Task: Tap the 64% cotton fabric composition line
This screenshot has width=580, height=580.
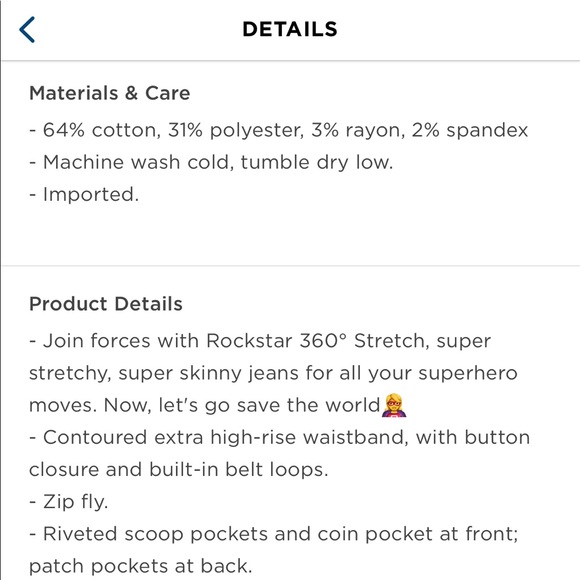Action: (279, 130)
